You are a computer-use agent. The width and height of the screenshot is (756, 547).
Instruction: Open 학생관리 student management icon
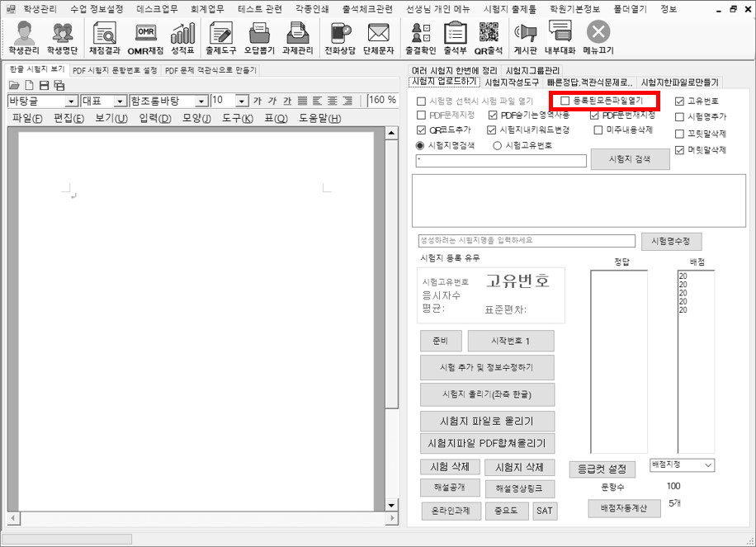pos(24,38)
